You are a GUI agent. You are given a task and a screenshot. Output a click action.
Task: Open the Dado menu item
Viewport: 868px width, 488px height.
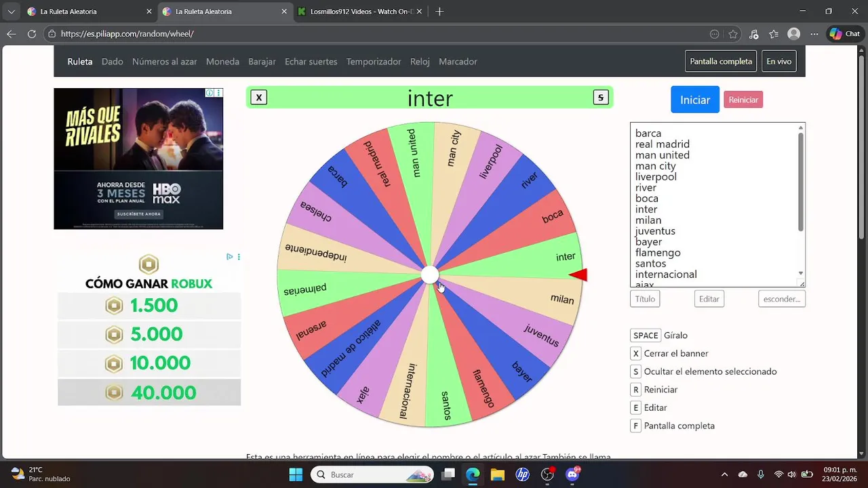click(113, 61)
